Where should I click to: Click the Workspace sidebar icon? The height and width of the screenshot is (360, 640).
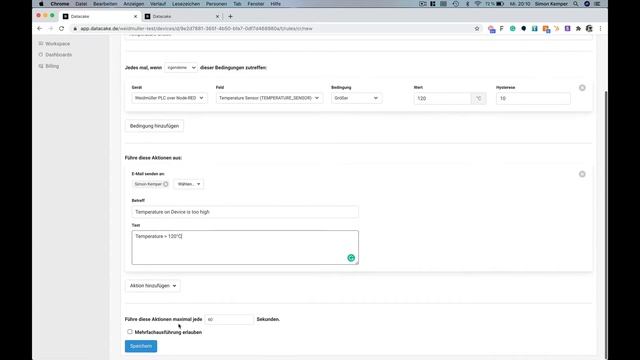point(41,43)
